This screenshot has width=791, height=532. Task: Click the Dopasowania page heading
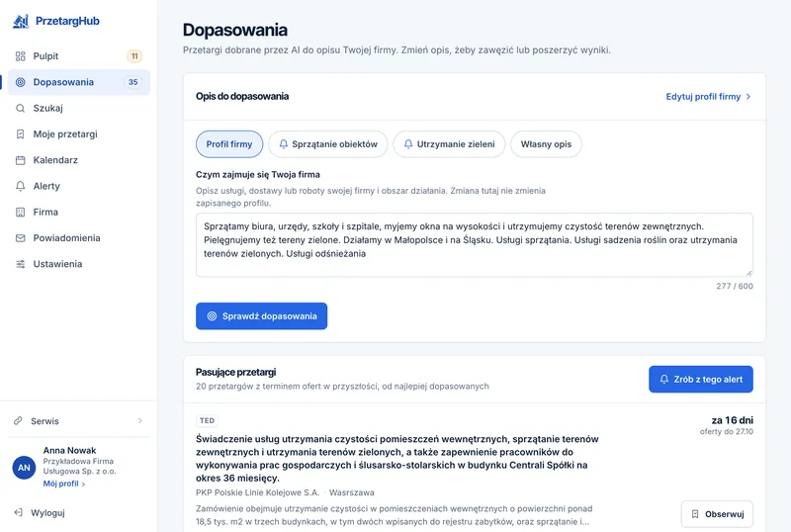point(235,31)
